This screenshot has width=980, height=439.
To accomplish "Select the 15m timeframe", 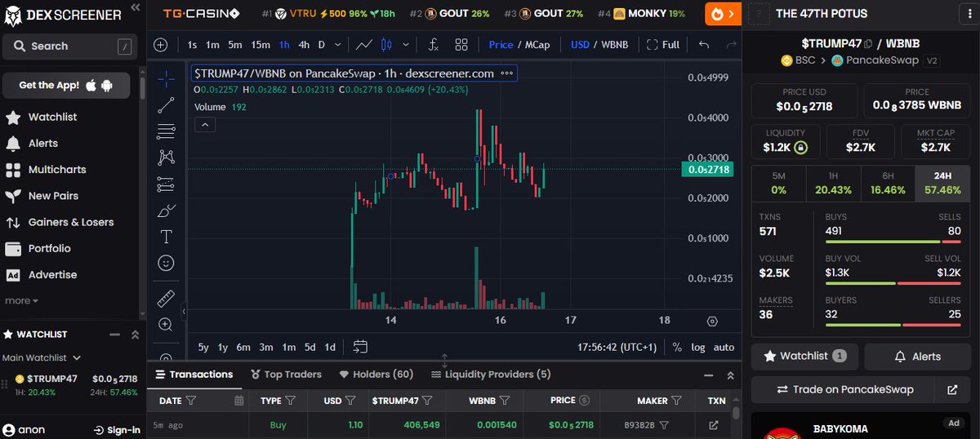I will [261, 45].
